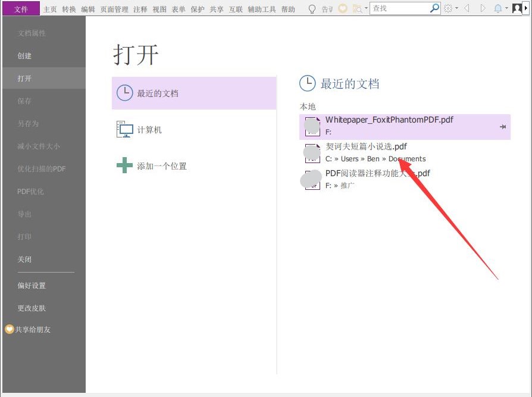This screenshot has height=397, width=532.
Task: Click the magnifier icon to search
Action: [x=435, y=8]
